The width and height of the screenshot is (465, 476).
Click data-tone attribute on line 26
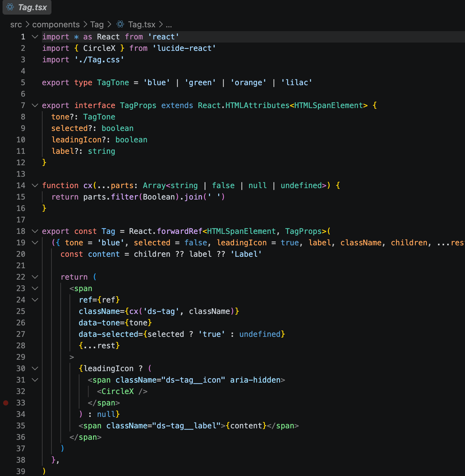[99, 323]
